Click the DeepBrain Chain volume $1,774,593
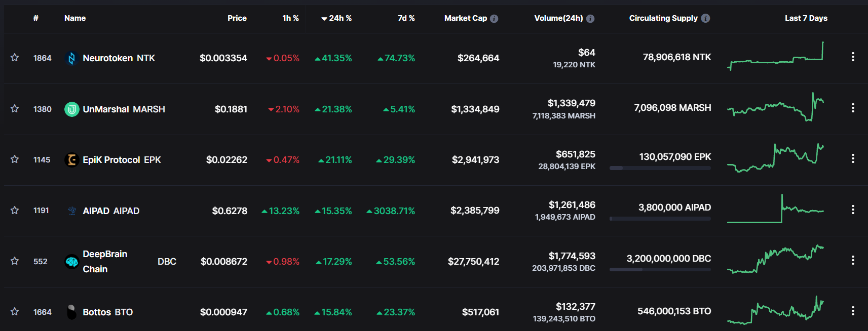Image resolution: width=868 pixels, height=331 pixels. point(572,256)
